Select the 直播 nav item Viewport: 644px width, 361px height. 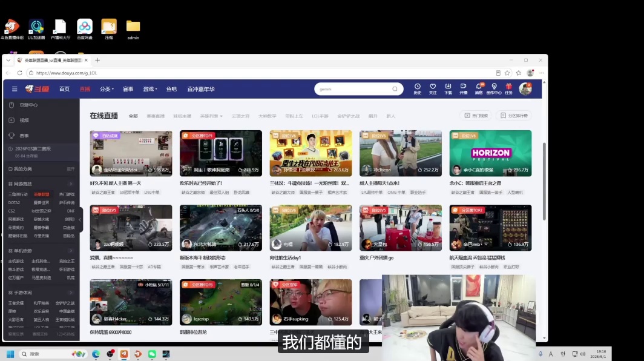click(85, 89)
